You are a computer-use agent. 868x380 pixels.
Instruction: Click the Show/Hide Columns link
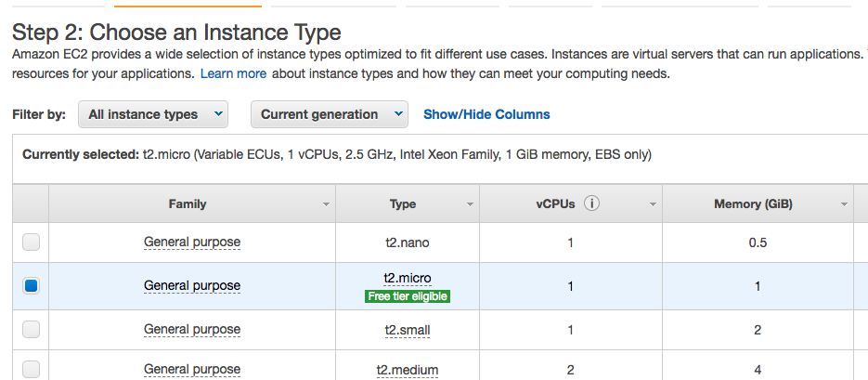tap(486, 114)
